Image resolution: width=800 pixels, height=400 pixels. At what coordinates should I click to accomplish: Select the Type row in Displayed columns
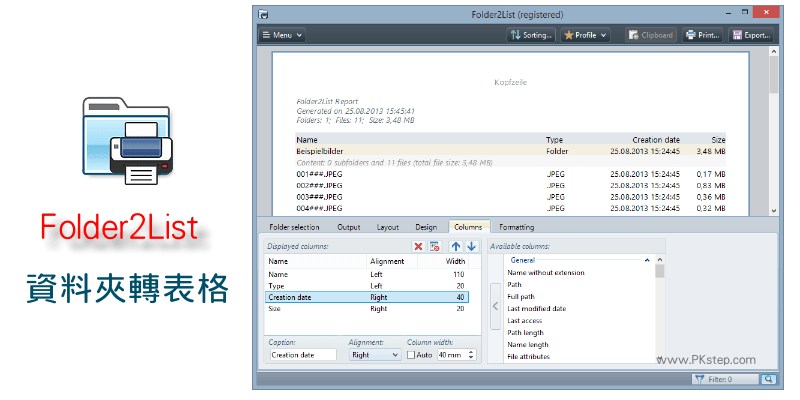(366, 286)
